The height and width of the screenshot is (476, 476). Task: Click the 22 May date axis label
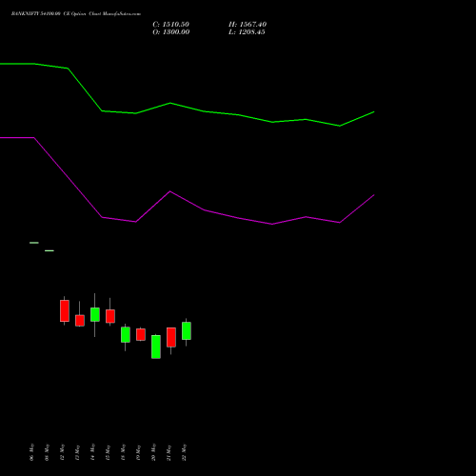pos(184,452)
